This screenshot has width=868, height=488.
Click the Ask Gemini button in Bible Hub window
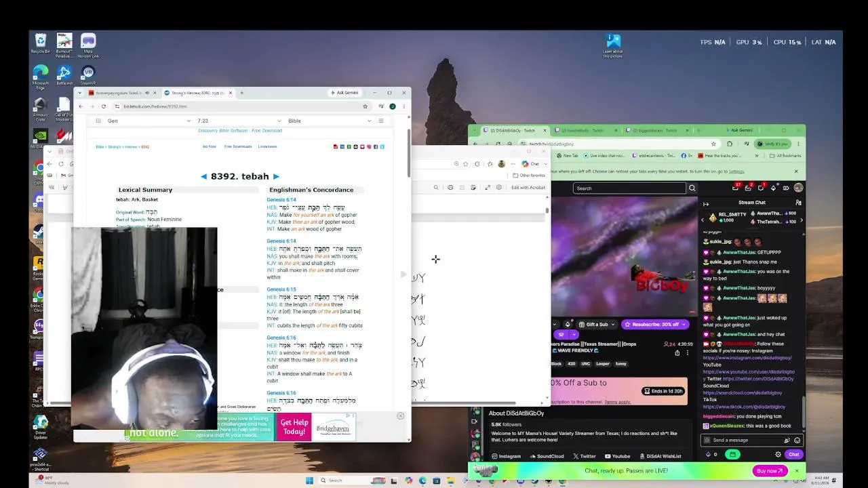point(344,93)
